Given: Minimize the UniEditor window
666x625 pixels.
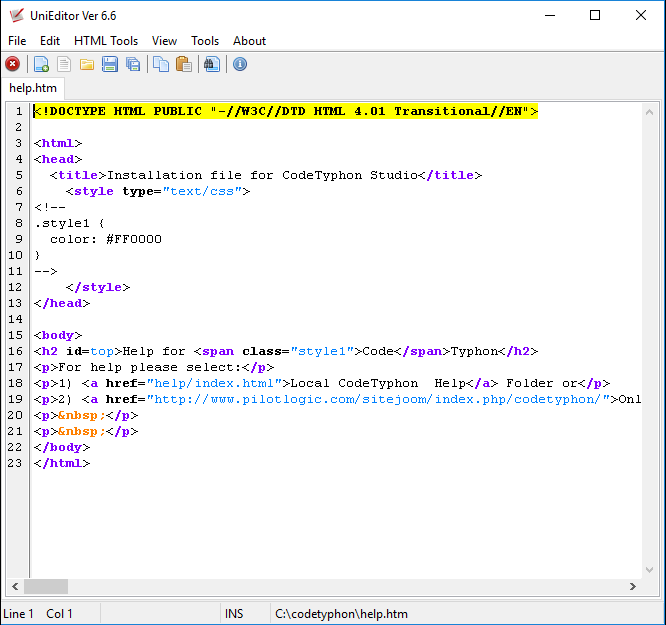Looking at the screenshot, I should tap(550, 15).
